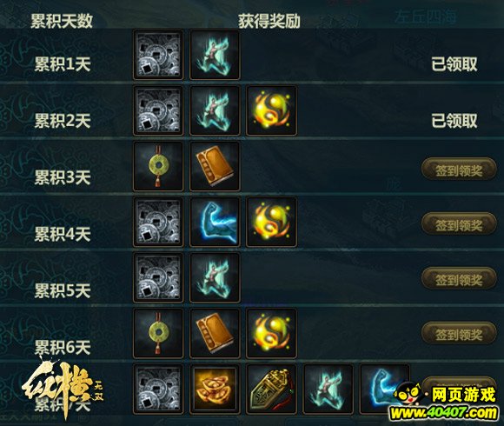Click 签到领奖 button for day 4
Viewport: 504px width, 426px height.
[459, 223]
